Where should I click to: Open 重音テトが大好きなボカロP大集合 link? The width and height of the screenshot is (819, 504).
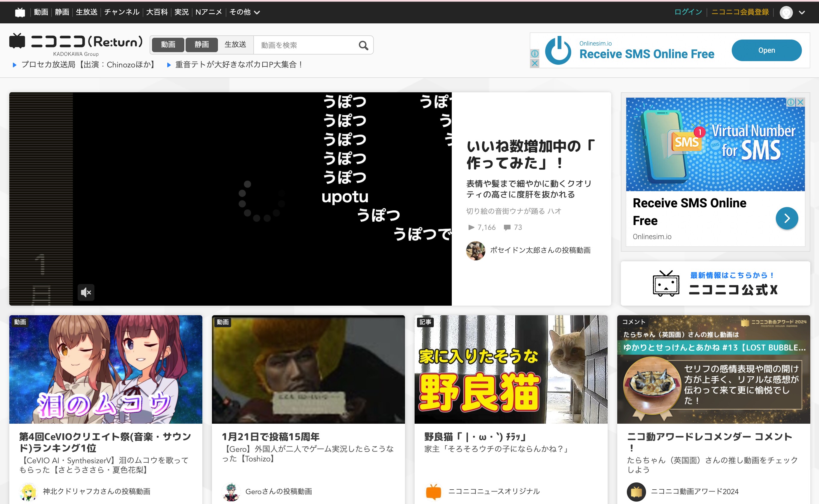point(240,65)
